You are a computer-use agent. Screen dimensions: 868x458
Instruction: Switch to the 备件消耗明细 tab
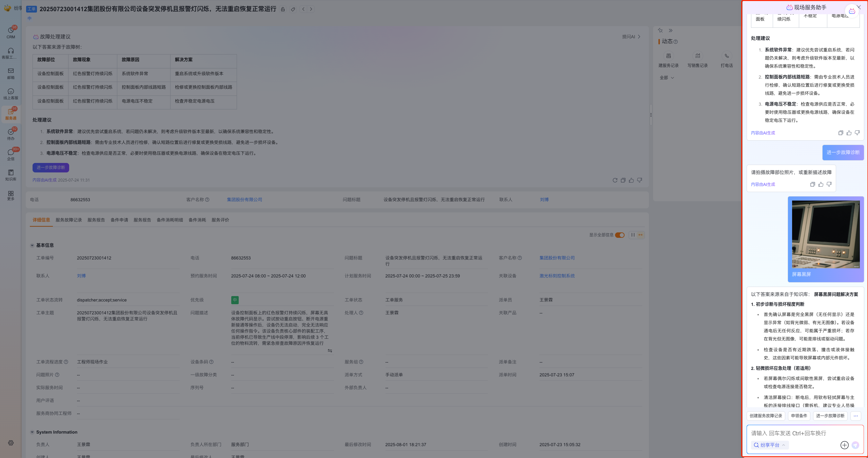tap(170, 220)
